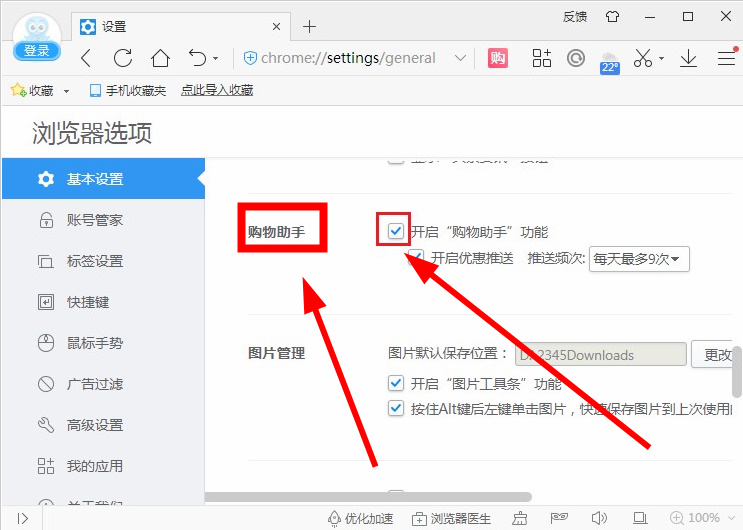The width and height of the screenshot is (743, 530).
Task: Click the skin shirt icon
Action: pos(612,17)
